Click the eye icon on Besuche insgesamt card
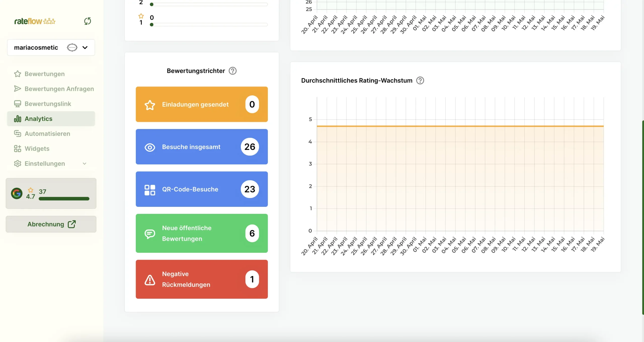Screen dimensions: 644x342 tap(150, 147)
